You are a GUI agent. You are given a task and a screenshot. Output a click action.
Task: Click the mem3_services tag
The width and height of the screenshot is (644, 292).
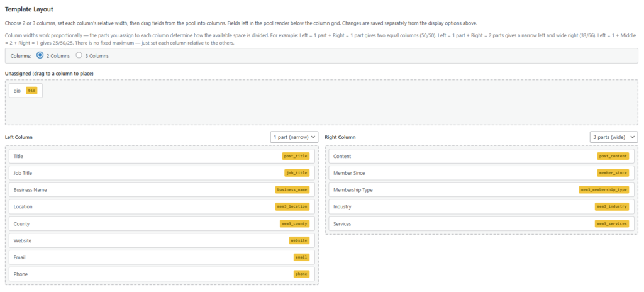612,224
